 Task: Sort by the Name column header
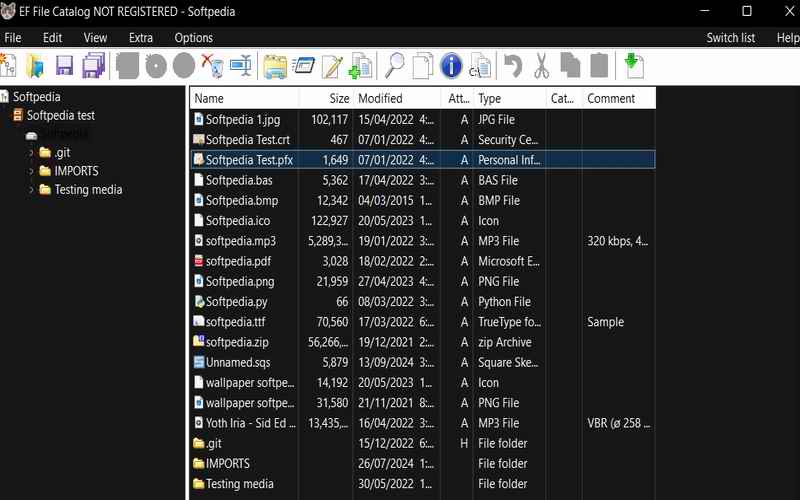[244, 98]
